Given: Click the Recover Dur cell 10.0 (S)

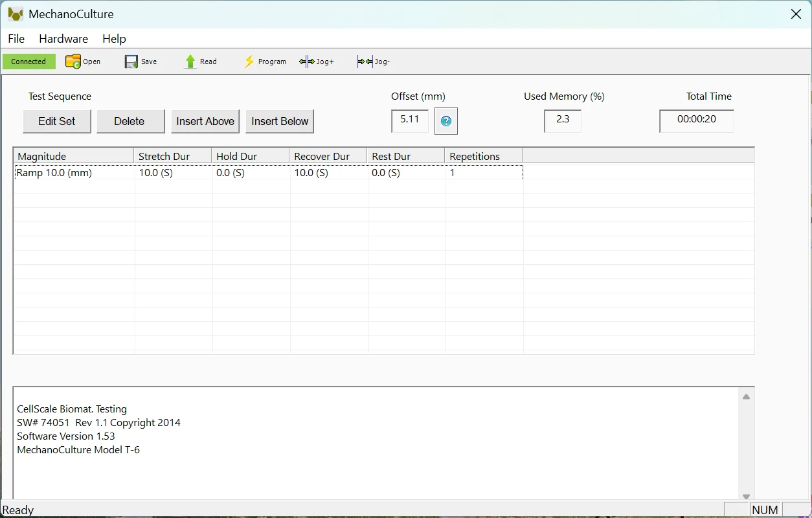Looking at the screenshot, I should [x=329, y=173].
